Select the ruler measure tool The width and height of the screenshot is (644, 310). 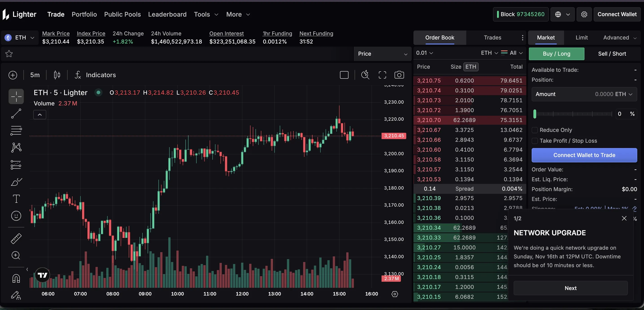point(16,238)
